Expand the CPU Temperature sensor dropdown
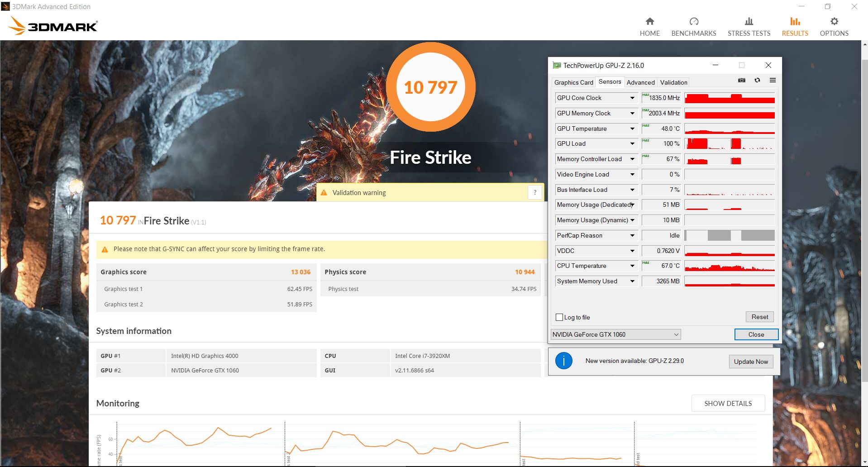The image size is (868, 467). [x=632, y=266]
